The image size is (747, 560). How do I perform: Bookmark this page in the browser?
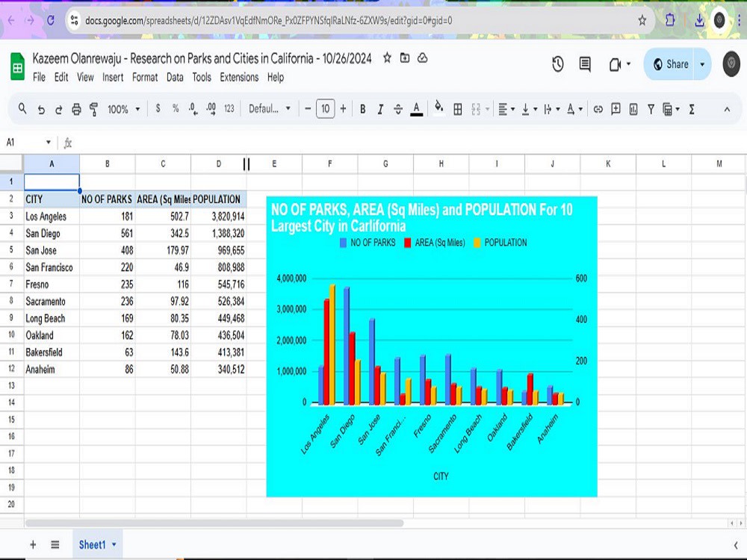pos(642,20)
